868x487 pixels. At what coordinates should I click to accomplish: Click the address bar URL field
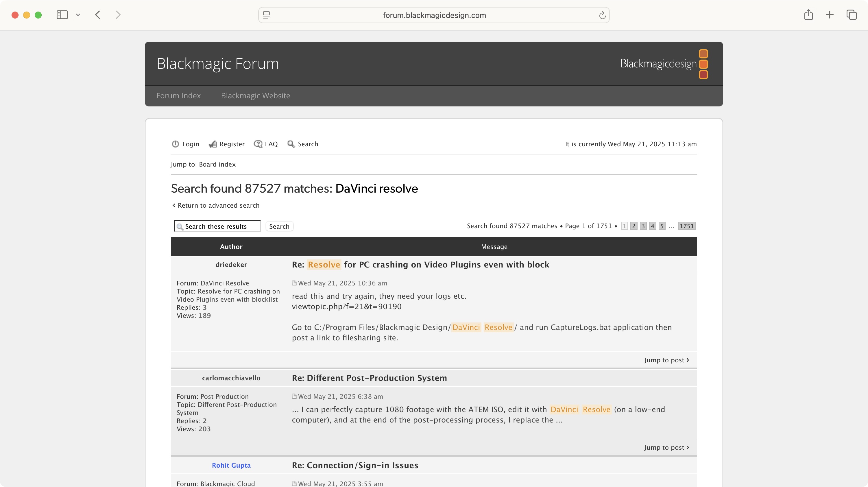click(434, 15)
